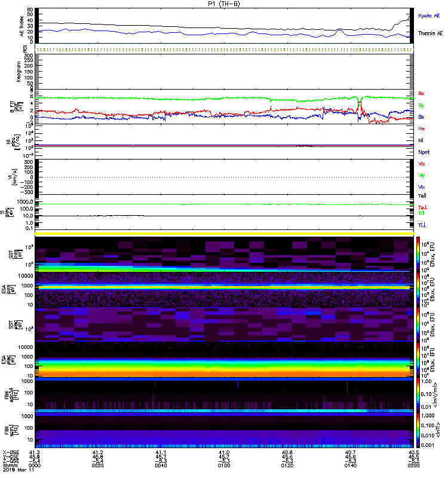Click the 'Keogram' axis label
This screenshot has height=478, width=448.
[19, 72]
